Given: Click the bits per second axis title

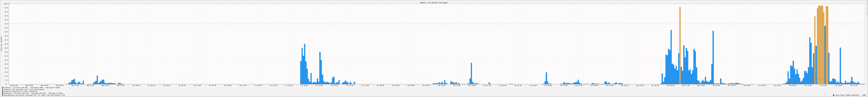Looking at the screenshot, I should pos(1,44).
